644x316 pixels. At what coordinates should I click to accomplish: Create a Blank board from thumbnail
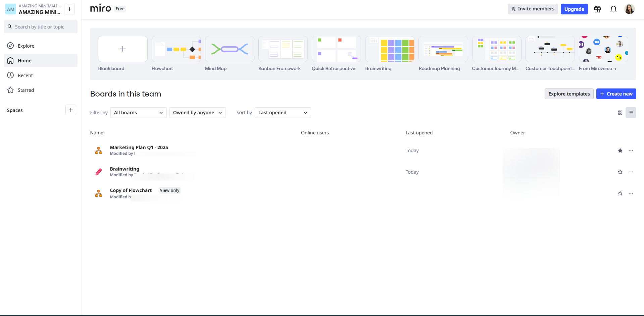tap(123, 49)
